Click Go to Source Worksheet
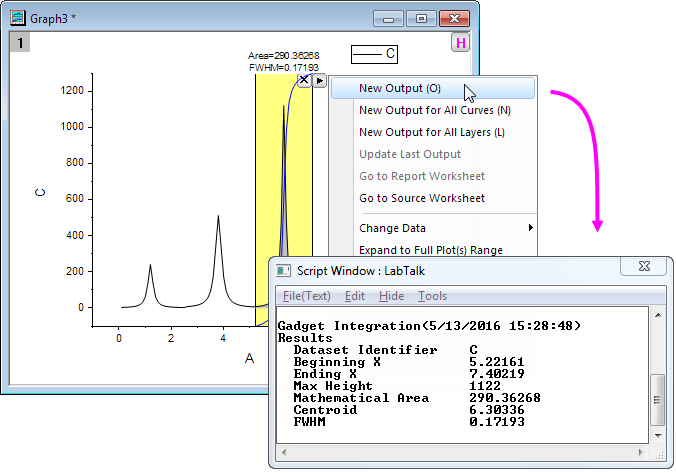This screenshot has width=676, height=473. tap(421, 198)
